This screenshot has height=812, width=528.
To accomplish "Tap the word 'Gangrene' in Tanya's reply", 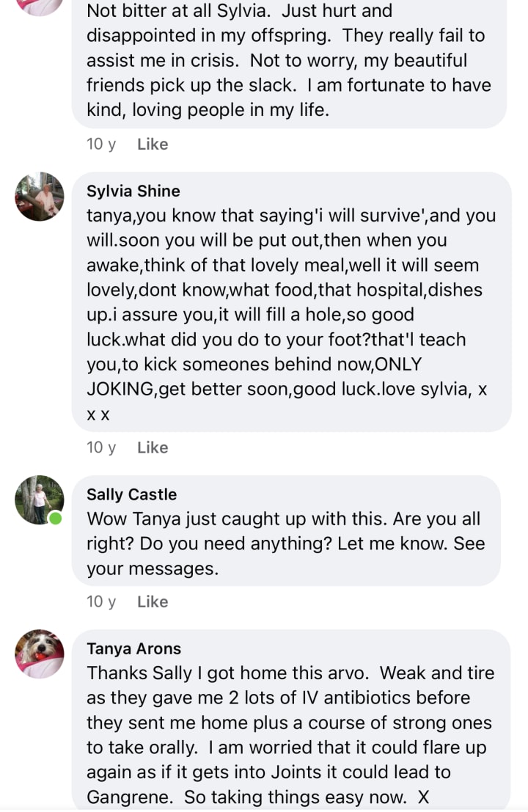I will pyautogui.click(x=130, y=797).
